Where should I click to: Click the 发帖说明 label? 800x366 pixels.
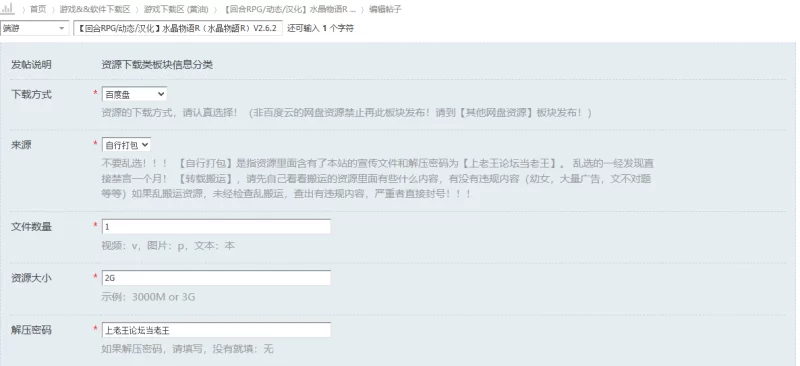(x=31, y=65)
